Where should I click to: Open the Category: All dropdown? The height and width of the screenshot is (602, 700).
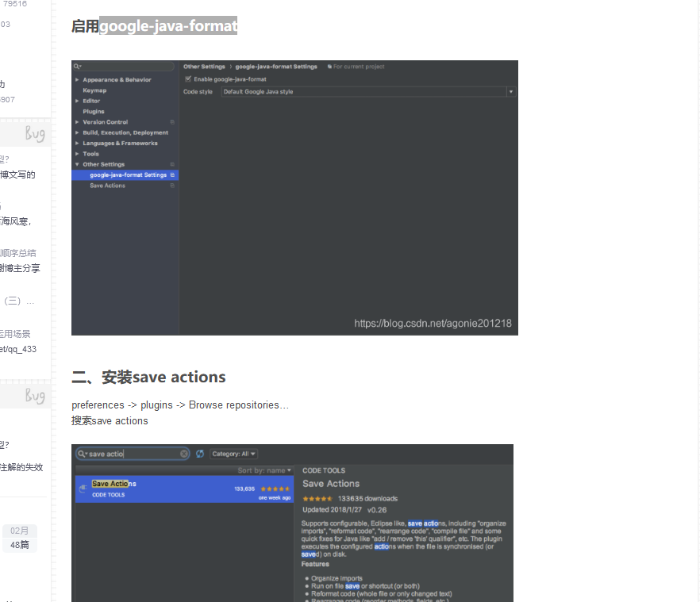pos(233,454)
